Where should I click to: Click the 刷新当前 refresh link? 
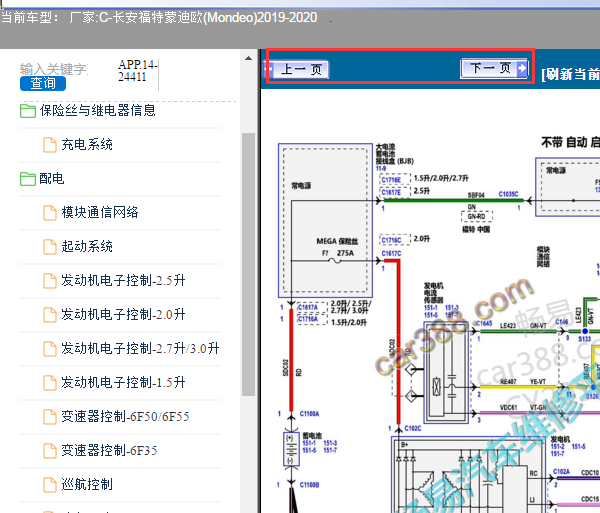click(570, 75)
